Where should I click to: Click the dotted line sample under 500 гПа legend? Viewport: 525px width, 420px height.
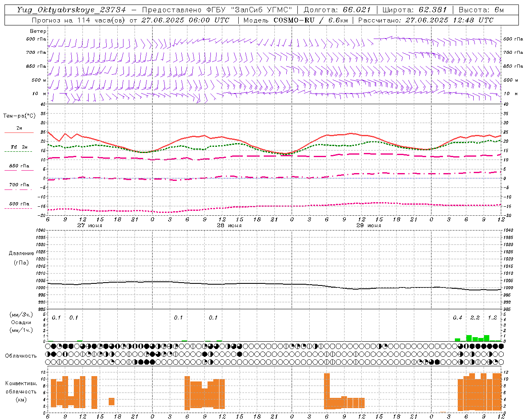pos(19,208)
